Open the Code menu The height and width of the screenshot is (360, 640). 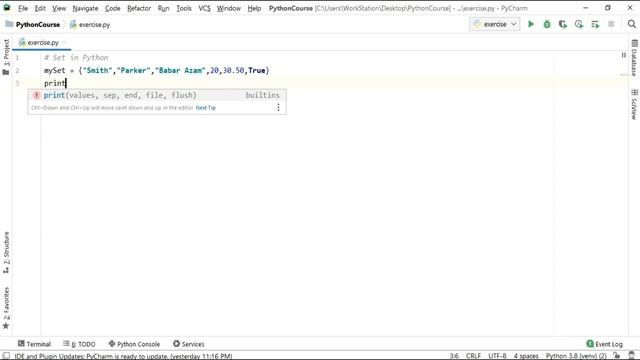coord(113,8)
